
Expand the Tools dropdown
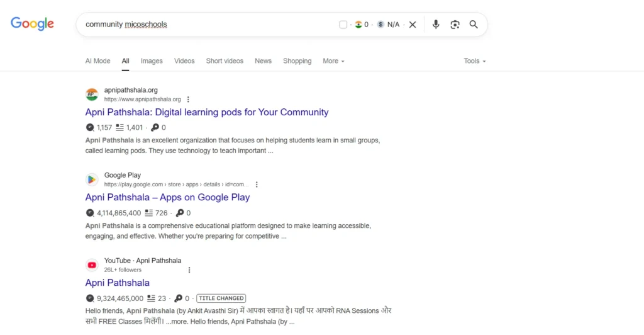[475, 61]
